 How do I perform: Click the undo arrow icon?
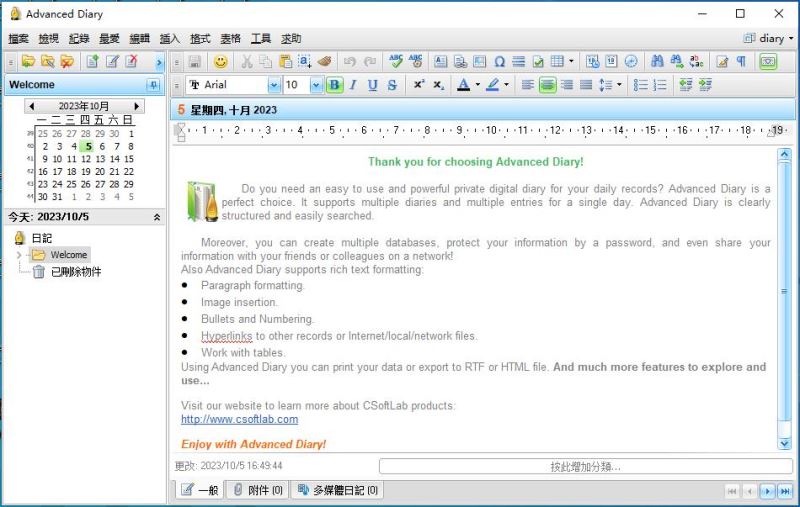pos(350,62)
